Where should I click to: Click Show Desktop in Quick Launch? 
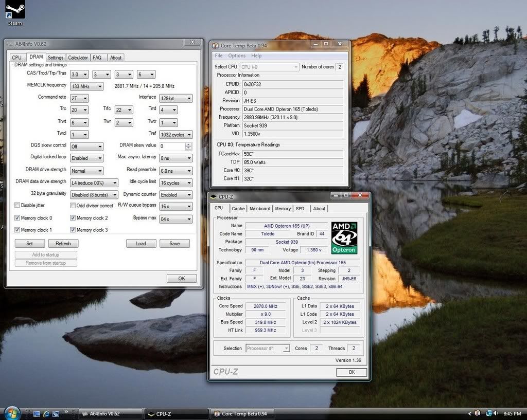point(37,414)
